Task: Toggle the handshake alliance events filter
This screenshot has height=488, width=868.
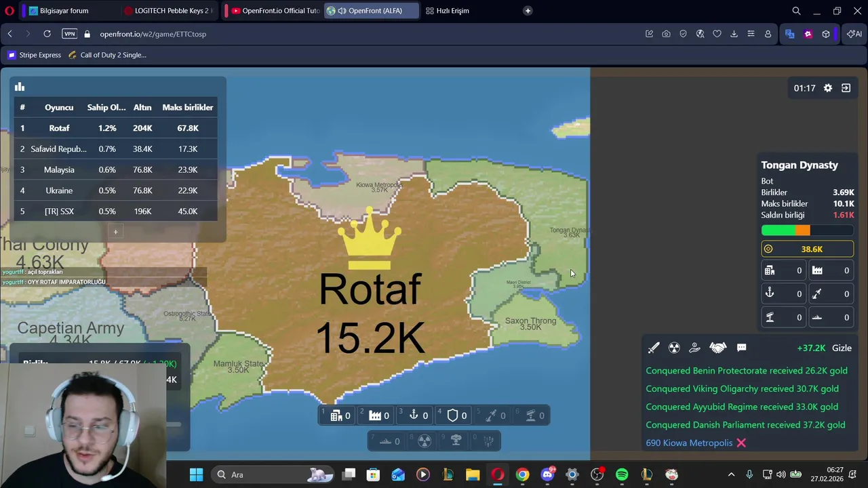Action: [717, 348]
